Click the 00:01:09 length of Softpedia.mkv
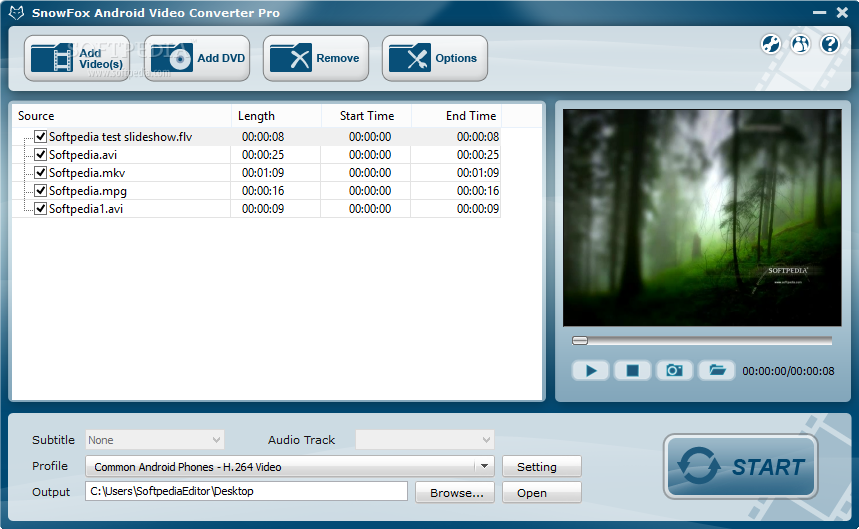The image size is (859, 529). [x=263, y=172]
